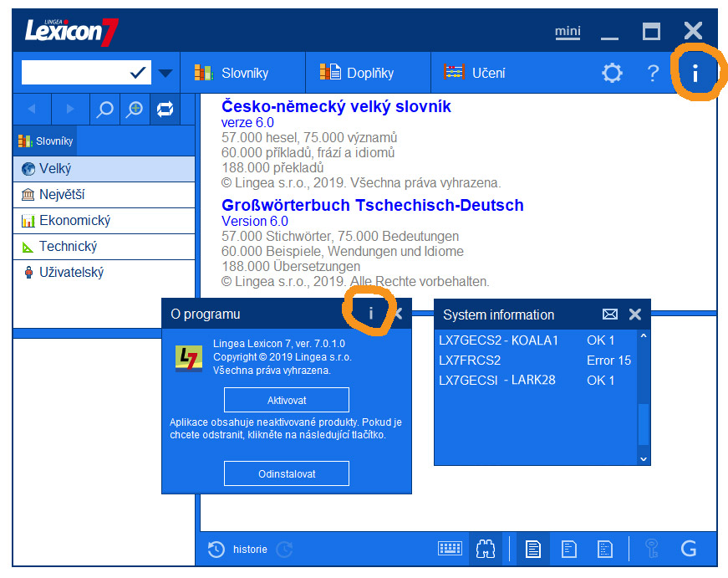Select the LX7FRCS2 Error 15 row
The image size is (728, 578).
point(536,361)
